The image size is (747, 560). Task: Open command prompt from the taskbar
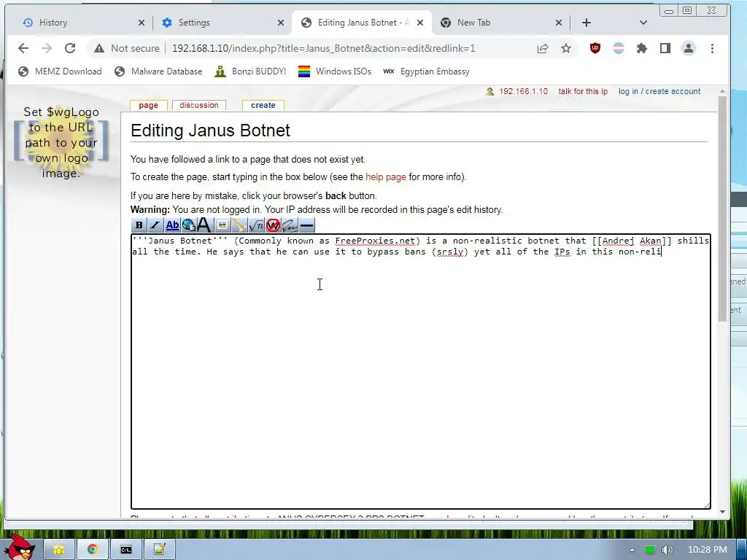point(125,550)
